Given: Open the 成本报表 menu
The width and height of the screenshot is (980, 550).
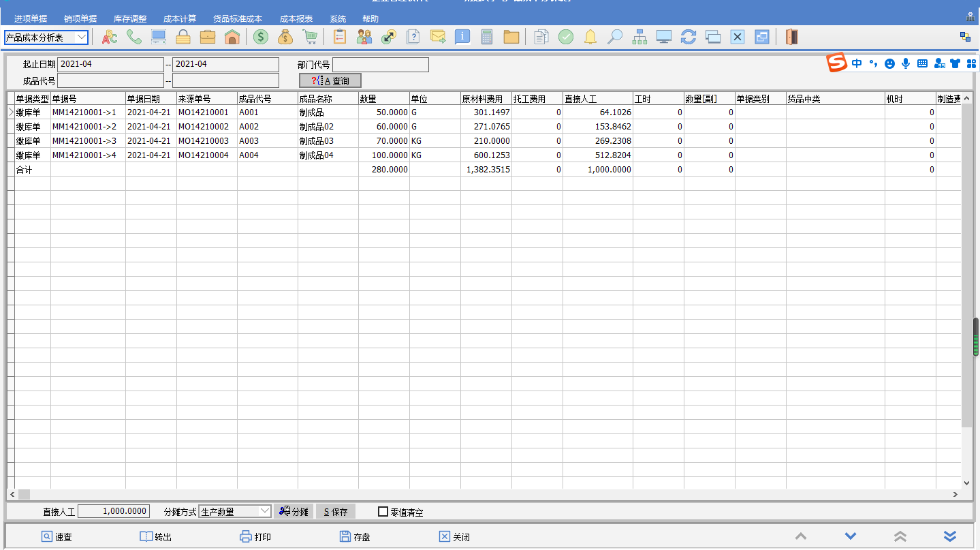Looking at the screenshot, I should (x=296, y=19).
